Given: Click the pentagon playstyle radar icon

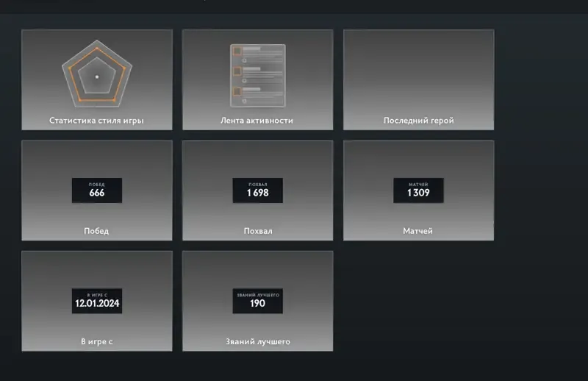Looking at the screenshot, I should coord(97,74).
